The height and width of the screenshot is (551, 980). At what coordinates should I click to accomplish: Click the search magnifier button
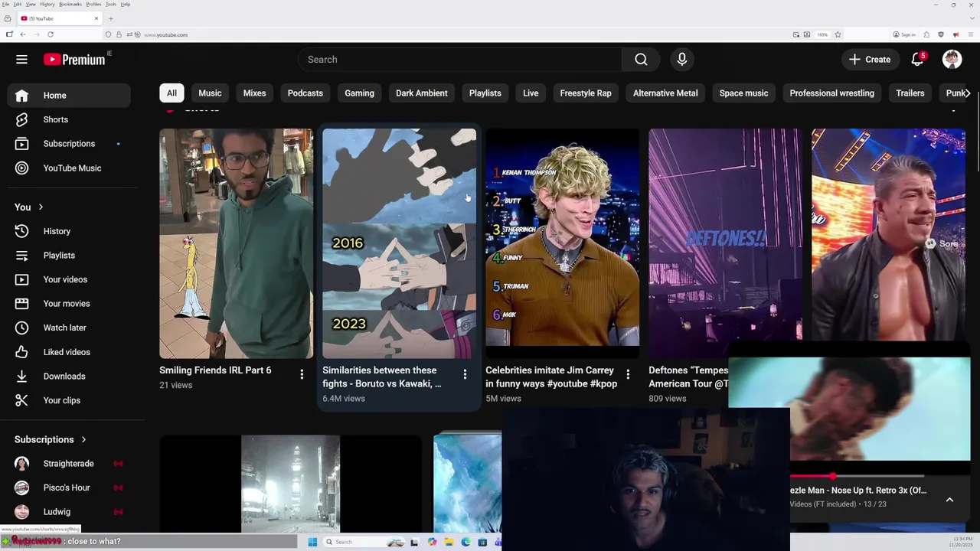(641, 59)
